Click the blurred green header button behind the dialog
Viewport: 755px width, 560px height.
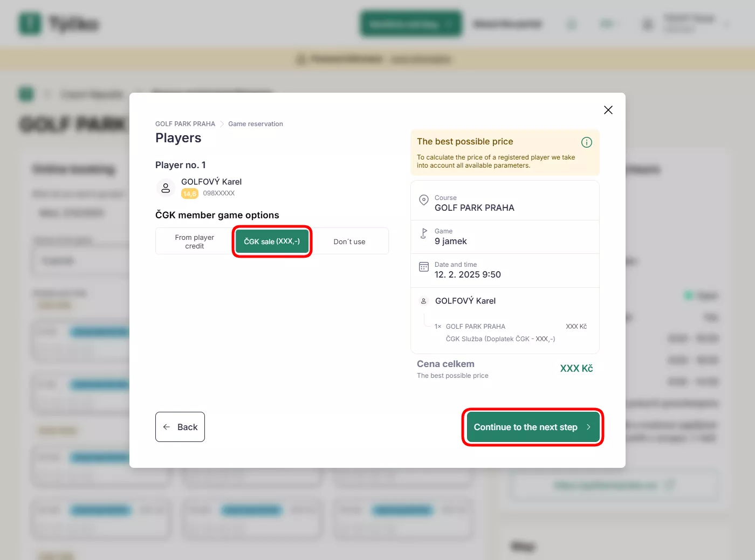[411, 24]
